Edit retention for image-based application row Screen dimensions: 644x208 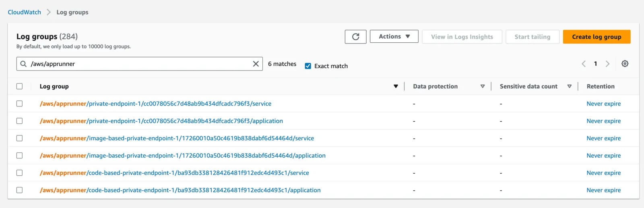603,156
